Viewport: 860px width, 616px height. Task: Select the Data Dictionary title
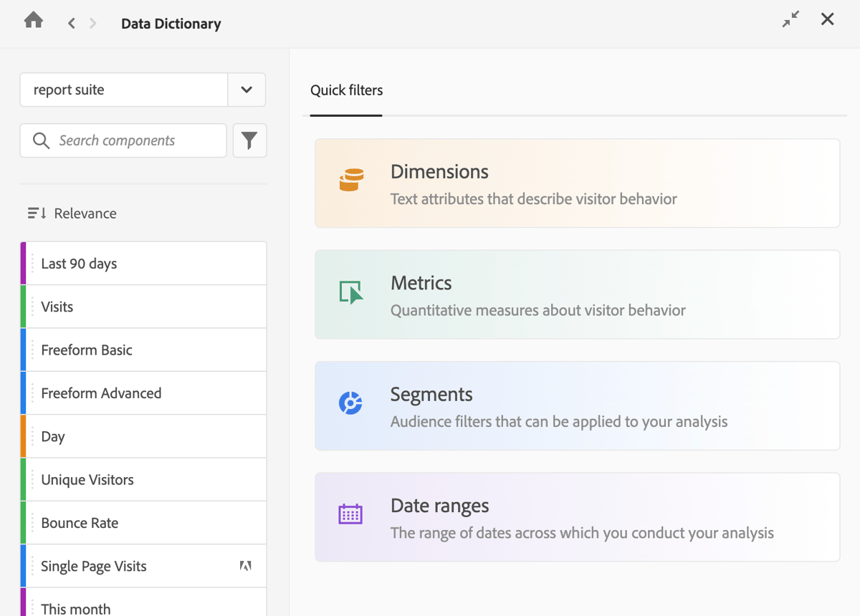click(171, 23)
